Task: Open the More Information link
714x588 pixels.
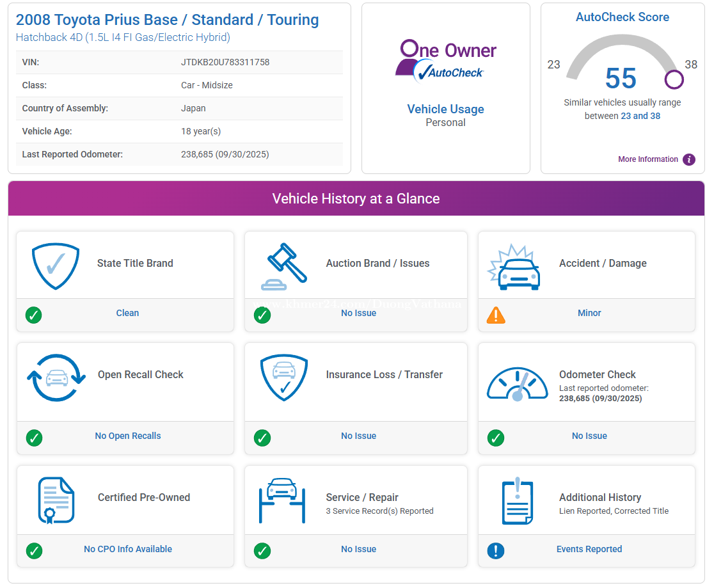Action: (647, 159)
